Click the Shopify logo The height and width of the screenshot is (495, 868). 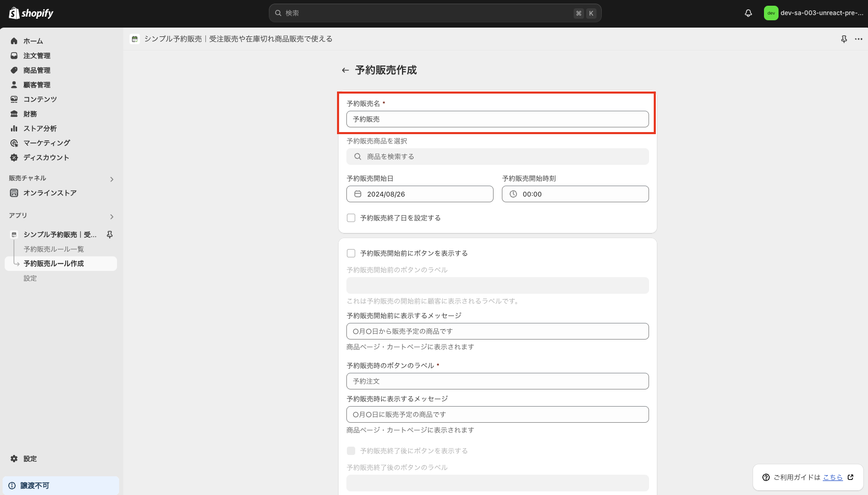pyautogui.click(x=31, y=13)
